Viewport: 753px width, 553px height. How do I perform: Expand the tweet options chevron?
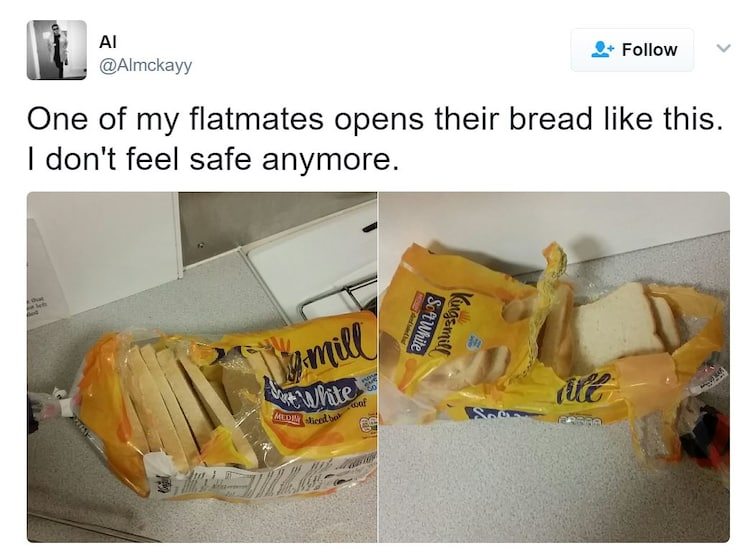723,48
